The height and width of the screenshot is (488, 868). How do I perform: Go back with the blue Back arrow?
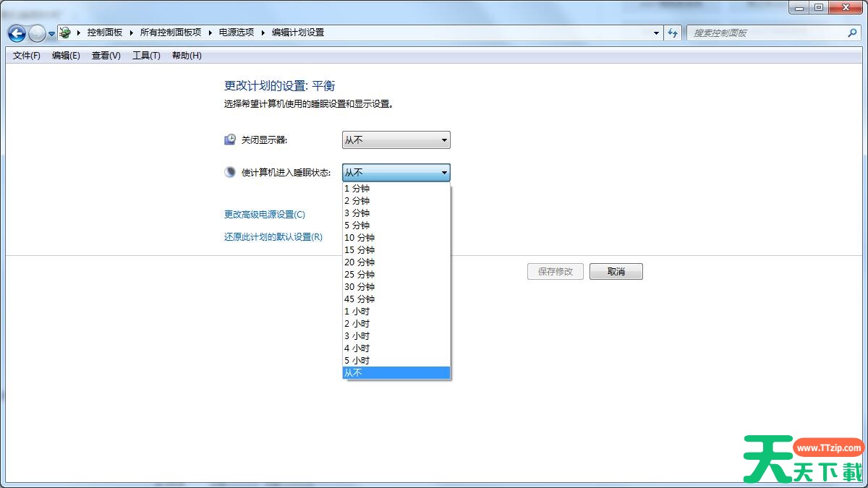17,33
